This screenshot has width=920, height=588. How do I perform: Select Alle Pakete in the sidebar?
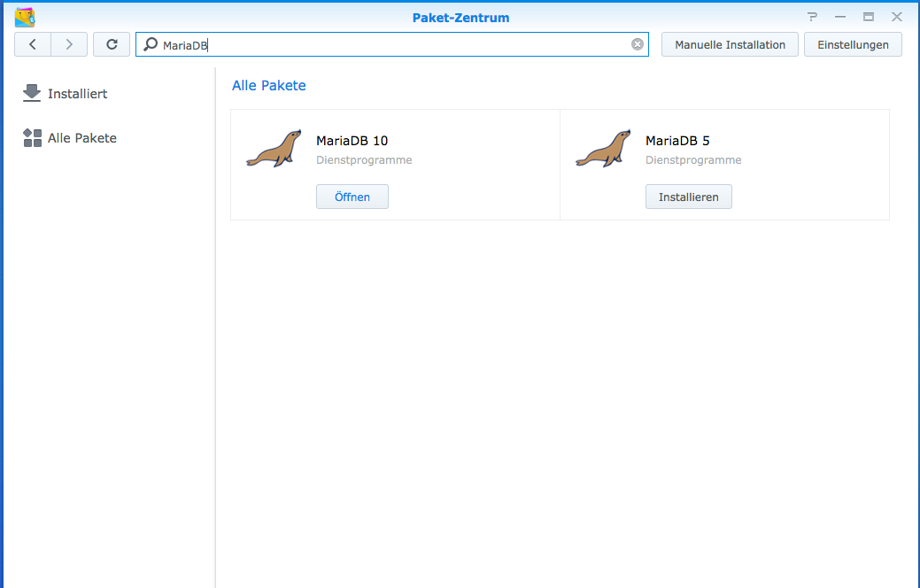coord(81,138)
